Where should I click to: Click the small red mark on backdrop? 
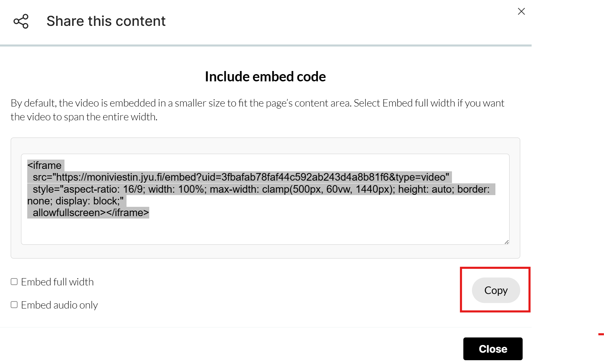click(x=601, y=334)
